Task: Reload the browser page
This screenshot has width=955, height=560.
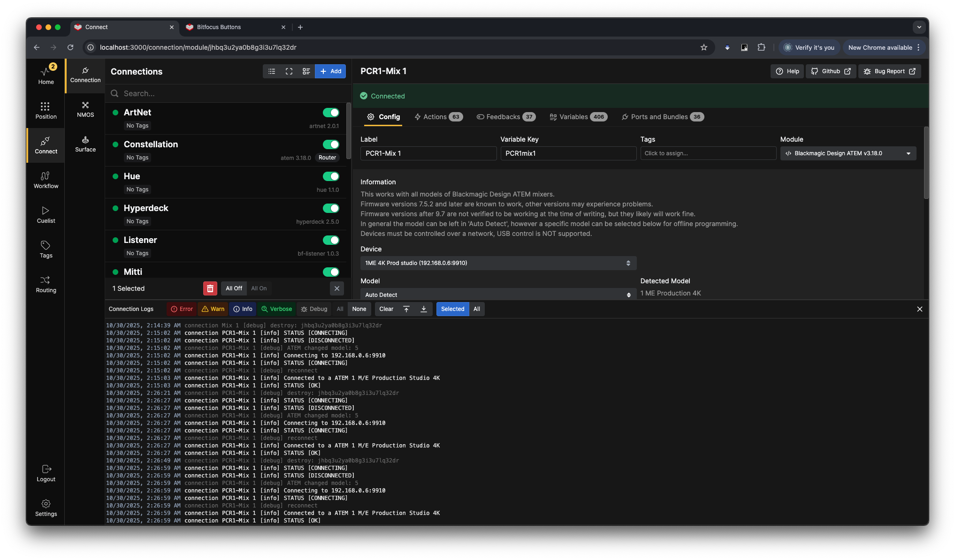Action: (70, 47)
